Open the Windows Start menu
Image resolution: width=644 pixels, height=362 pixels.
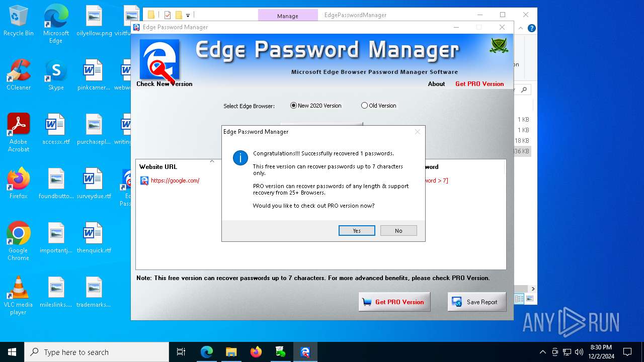pos(12,352)
